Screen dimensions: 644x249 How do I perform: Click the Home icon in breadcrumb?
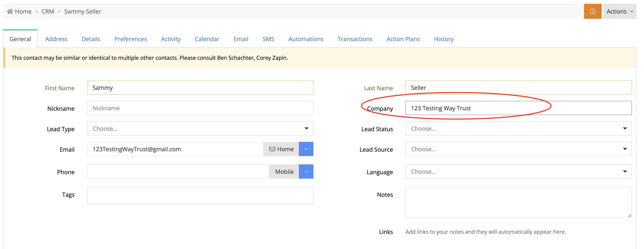click(x=10, y=11)
